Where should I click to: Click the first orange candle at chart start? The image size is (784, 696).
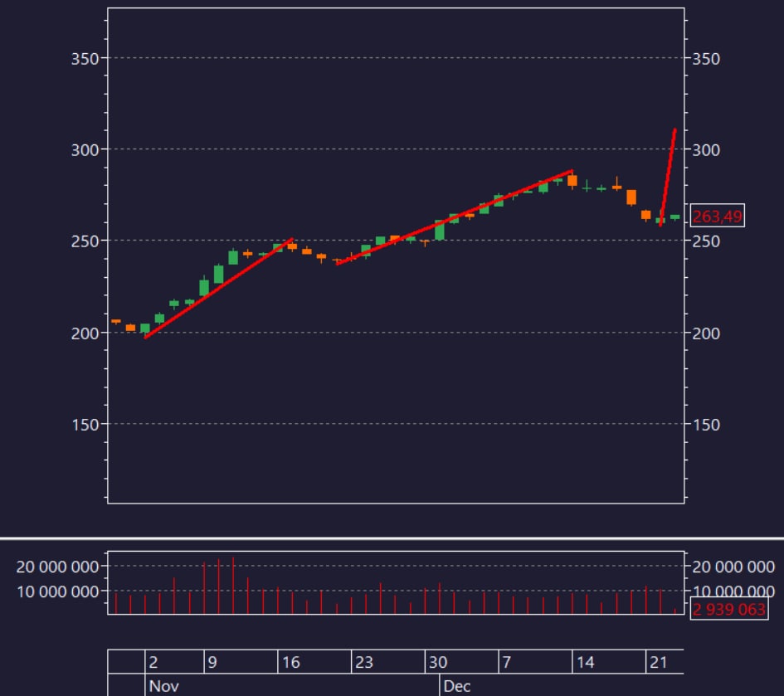tap(116, 321)
